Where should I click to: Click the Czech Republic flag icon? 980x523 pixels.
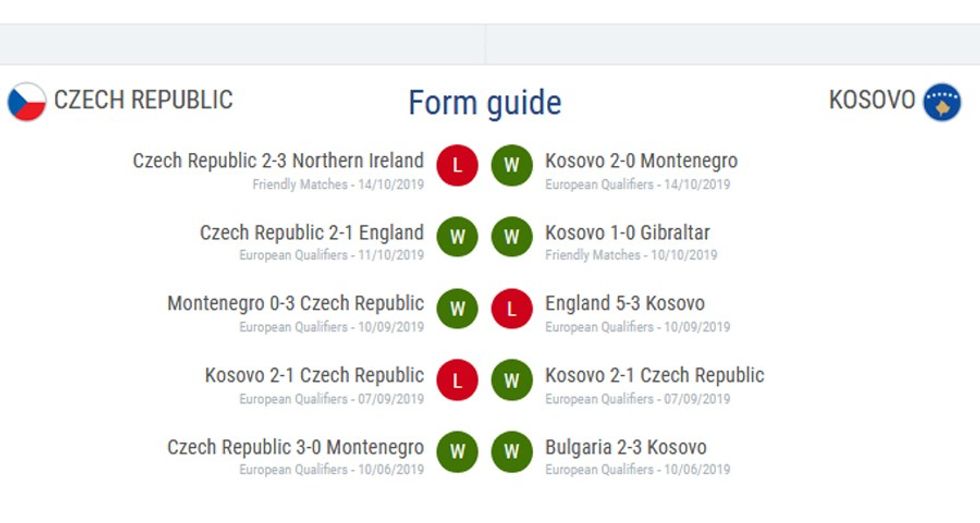point(27,102)
